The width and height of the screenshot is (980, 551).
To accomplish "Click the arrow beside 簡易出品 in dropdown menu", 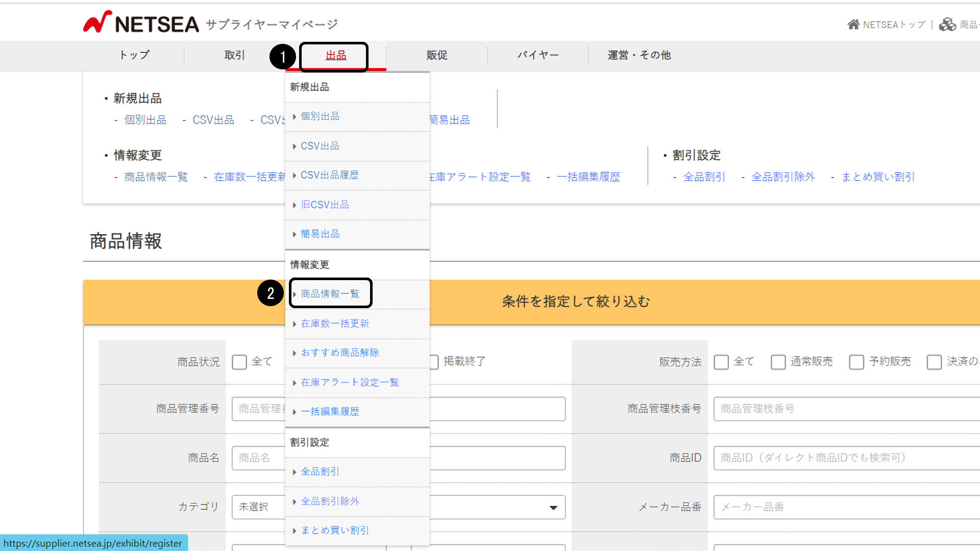I will tap(295, 235).
